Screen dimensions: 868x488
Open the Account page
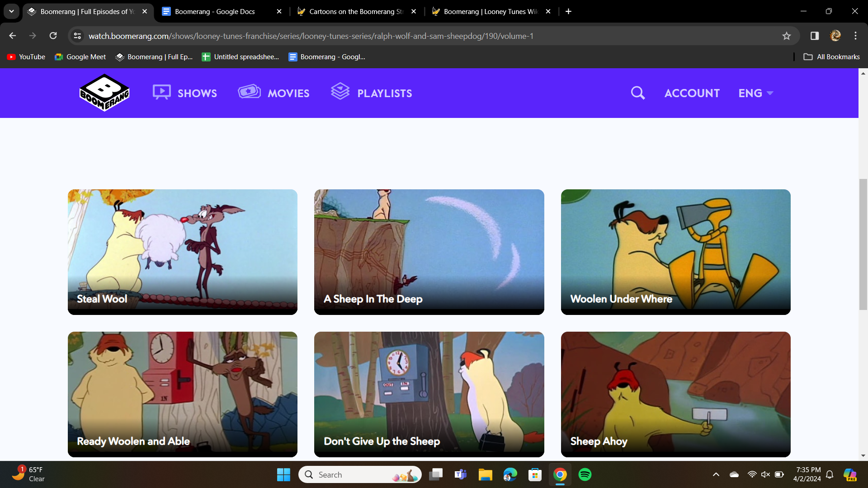pyautogui.click(x=692, y=93)
